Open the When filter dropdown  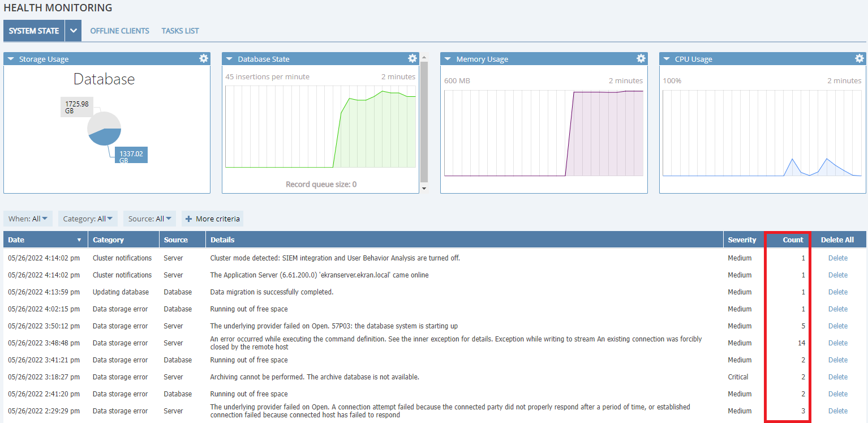tap(28, 219)
